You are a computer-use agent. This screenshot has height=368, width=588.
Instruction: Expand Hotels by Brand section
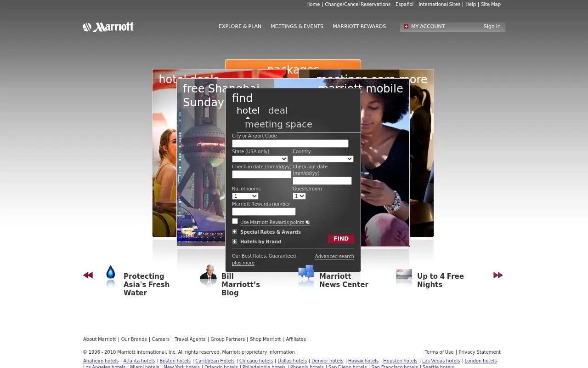point(234,241)
